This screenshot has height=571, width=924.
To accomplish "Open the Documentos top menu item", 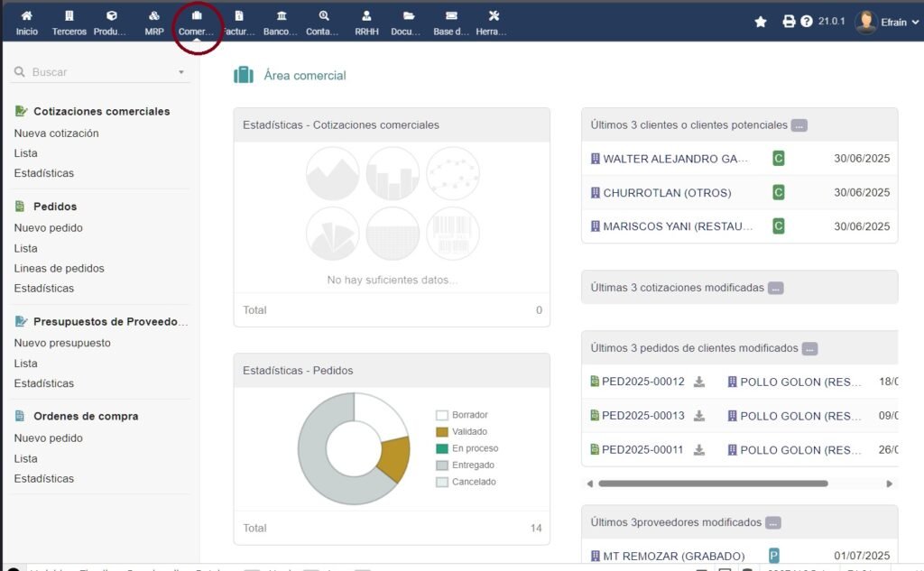I will [x=408, y=16].
